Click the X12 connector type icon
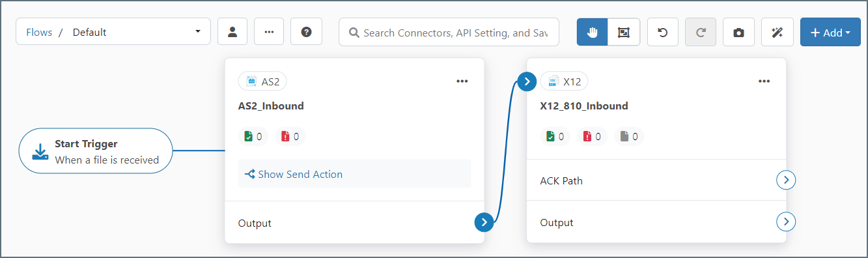This screenshot has width=868, height=258. click(553, 81)
